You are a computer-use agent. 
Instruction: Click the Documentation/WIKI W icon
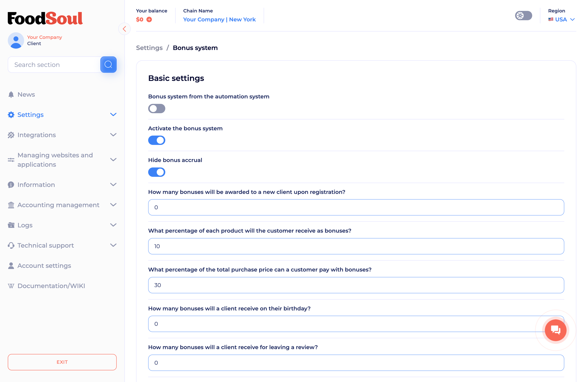click(11, 286)
